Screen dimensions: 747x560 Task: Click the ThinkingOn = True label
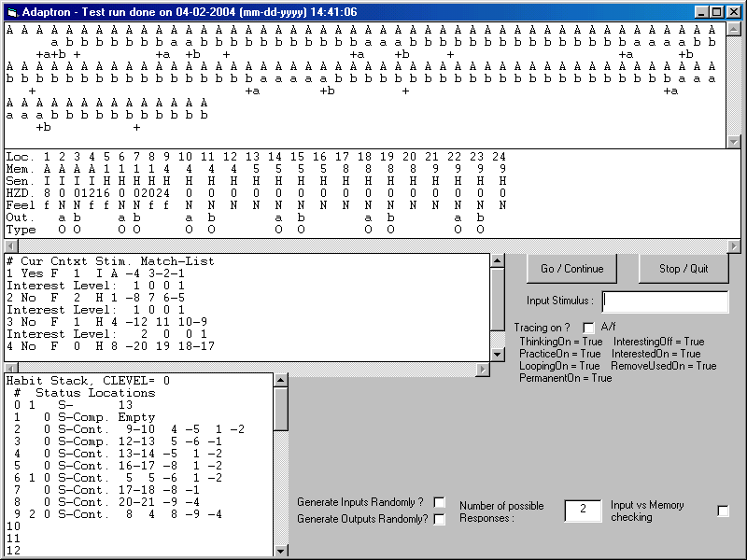coord(561,342)
